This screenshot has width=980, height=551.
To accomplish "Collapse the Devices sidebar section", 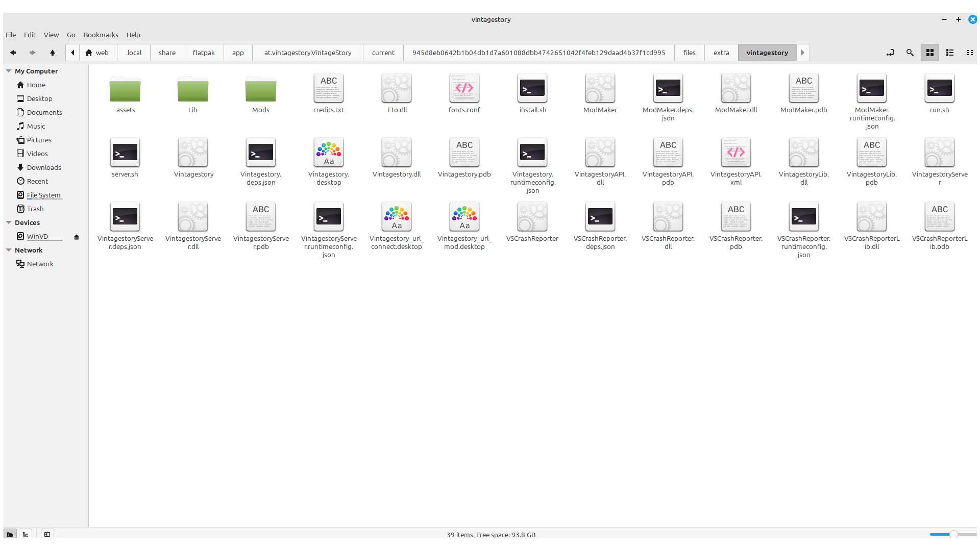I will [x=9, y=222].
